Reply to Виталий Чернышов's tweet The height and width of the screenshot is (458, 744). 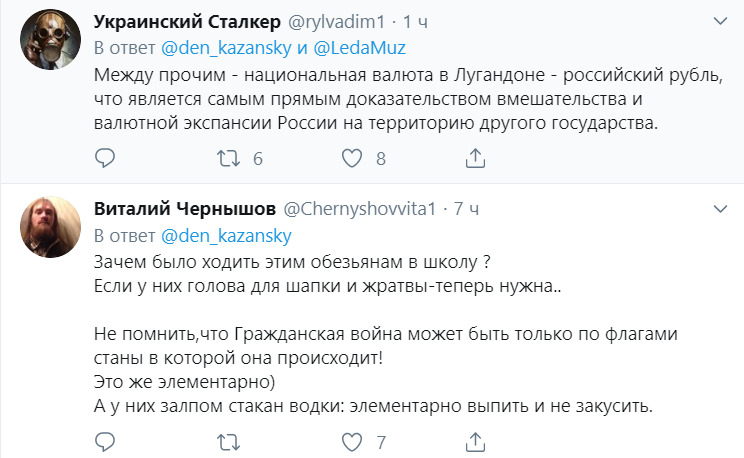105,441
